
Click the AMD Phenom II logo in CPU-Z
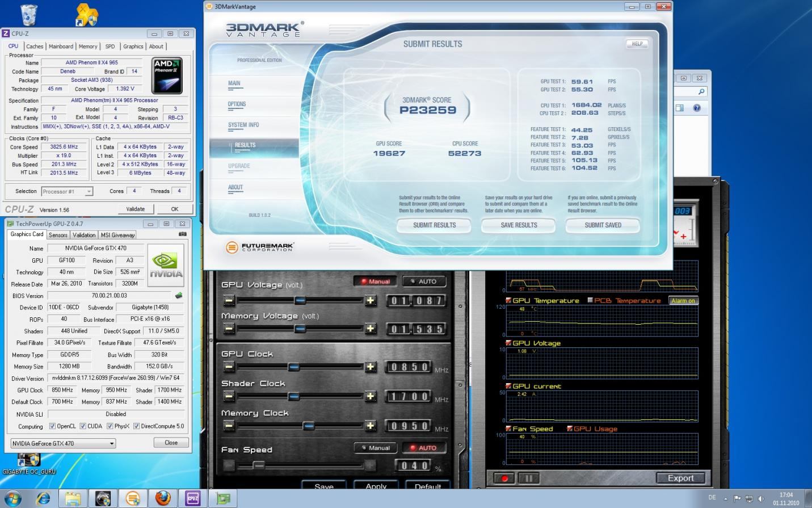click(167, 76)
